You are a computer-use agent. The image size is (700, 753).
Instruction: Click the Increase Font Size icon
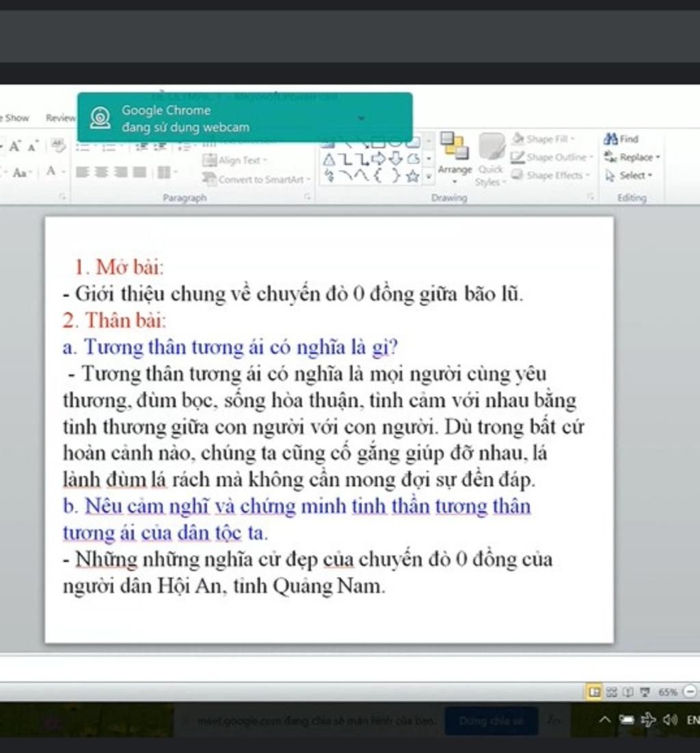click(15, 146)
